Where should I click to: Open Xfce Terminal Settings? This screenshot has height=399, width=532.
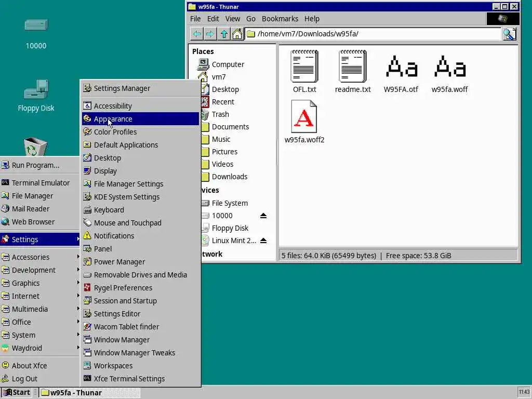[140, 379]
